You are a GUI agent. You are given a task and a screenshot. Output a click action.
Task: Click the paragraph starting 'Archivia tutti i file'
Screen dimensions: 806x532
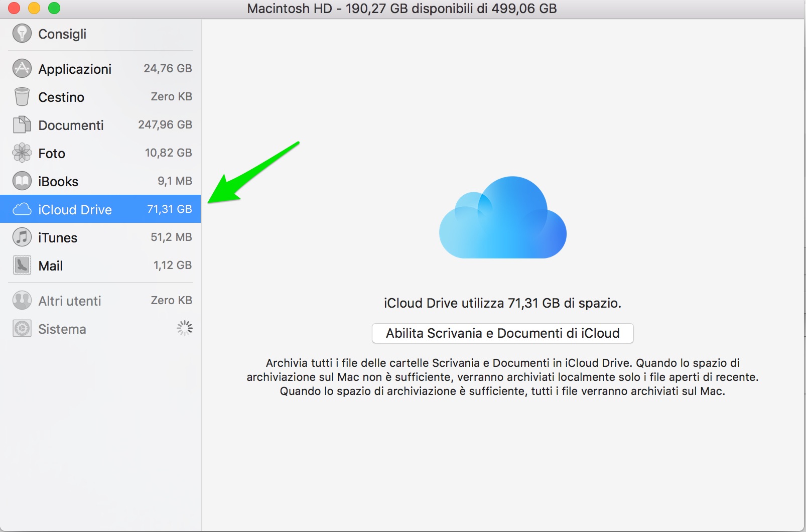502,377
